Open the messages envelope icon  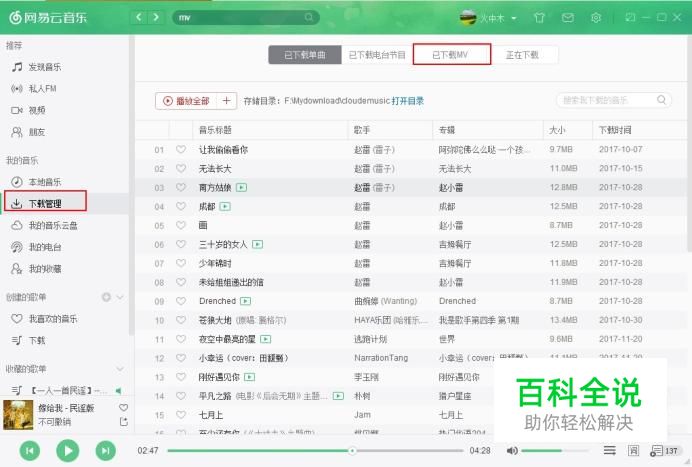pos(568,18)
